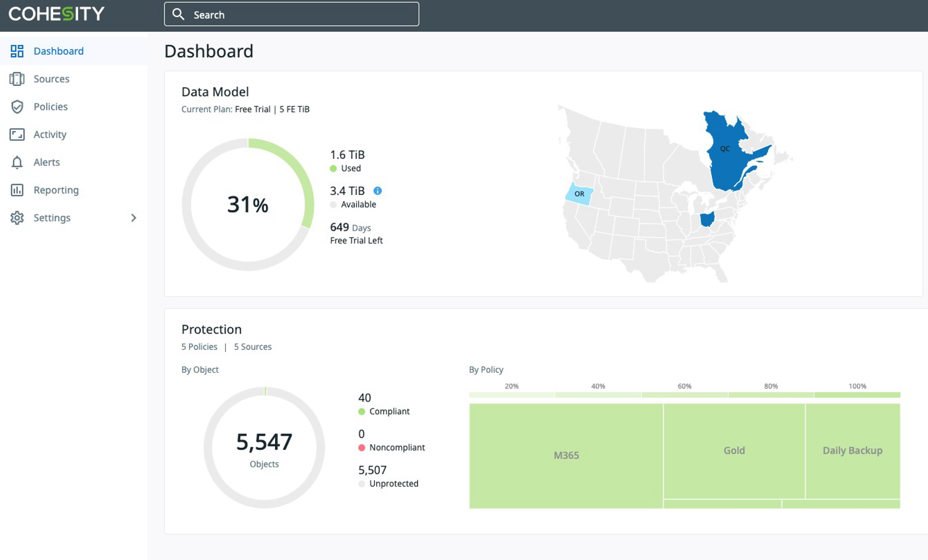Click the Policies shield icon

pos(17,107)
